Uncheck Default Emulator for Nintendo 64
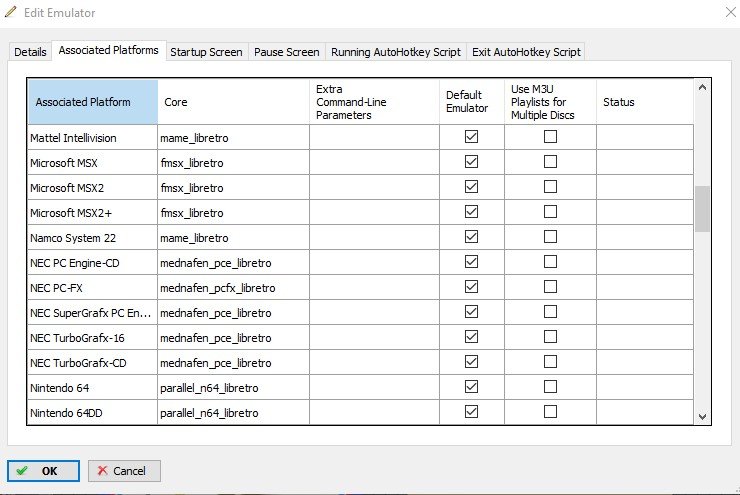Image resolution: width=740 pixels, height=495 pixels. click(471, 387)
